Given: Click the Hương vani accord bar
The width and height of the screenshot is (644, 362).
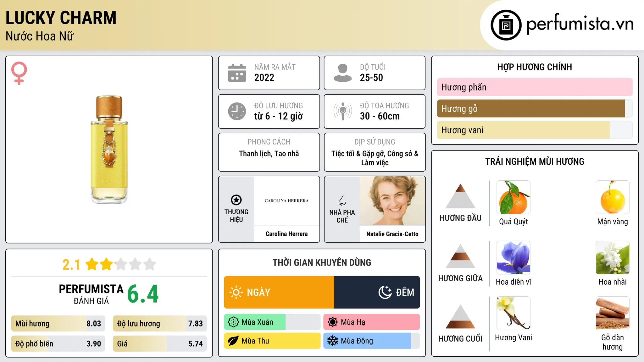Looking at the screenshot, I should pos(535,130).
